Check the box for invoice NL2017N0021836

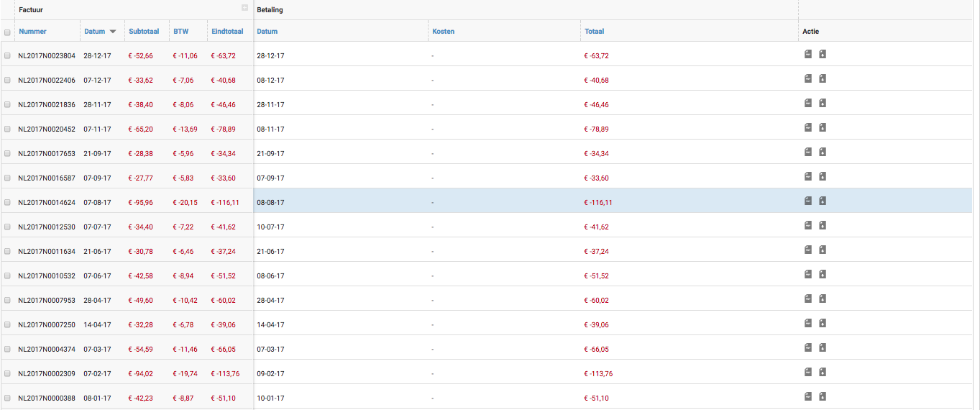(x=7, y=104)
